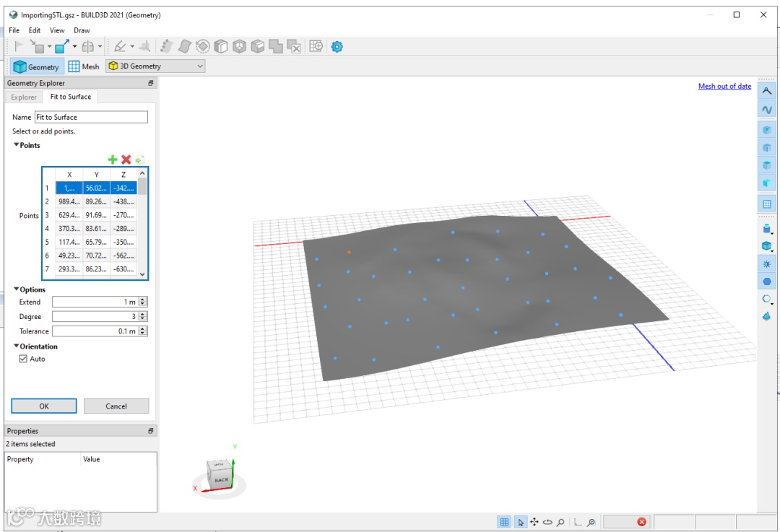Screen dimensions: 780x532
Task: Open the 3D Geometry dropdown
Action: pyautogui.click(x=155, y=66)
